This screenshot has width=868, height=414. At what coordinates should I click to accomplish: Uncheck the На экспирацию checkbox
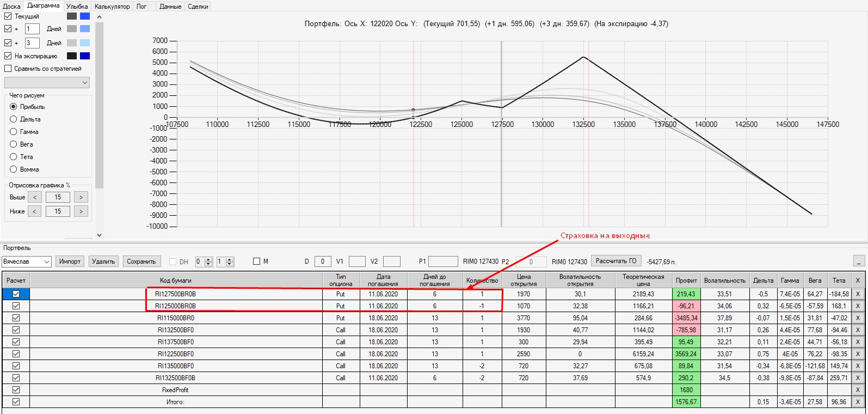click(8, 56)
